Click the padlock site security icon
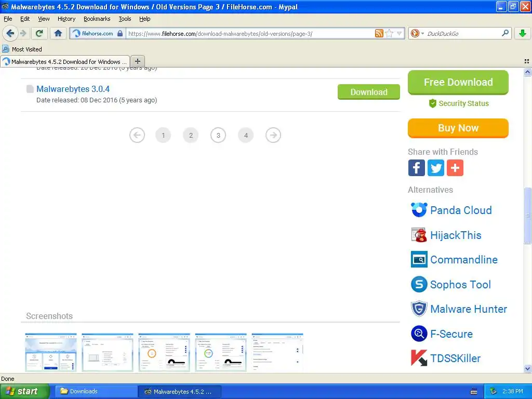The height and width of the screenshot is (399, 532). pyautogui.click(x=120, y=33)
